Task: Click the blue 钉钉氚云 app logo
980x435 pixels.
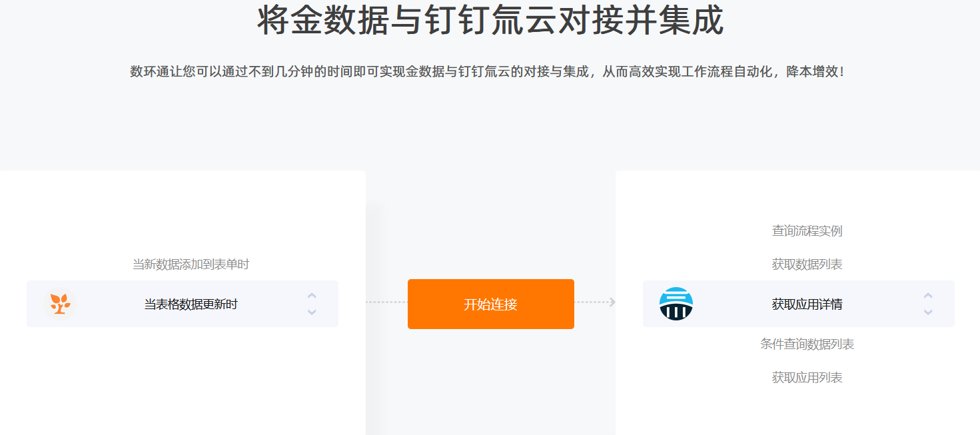Action: [x=676, y=304]
